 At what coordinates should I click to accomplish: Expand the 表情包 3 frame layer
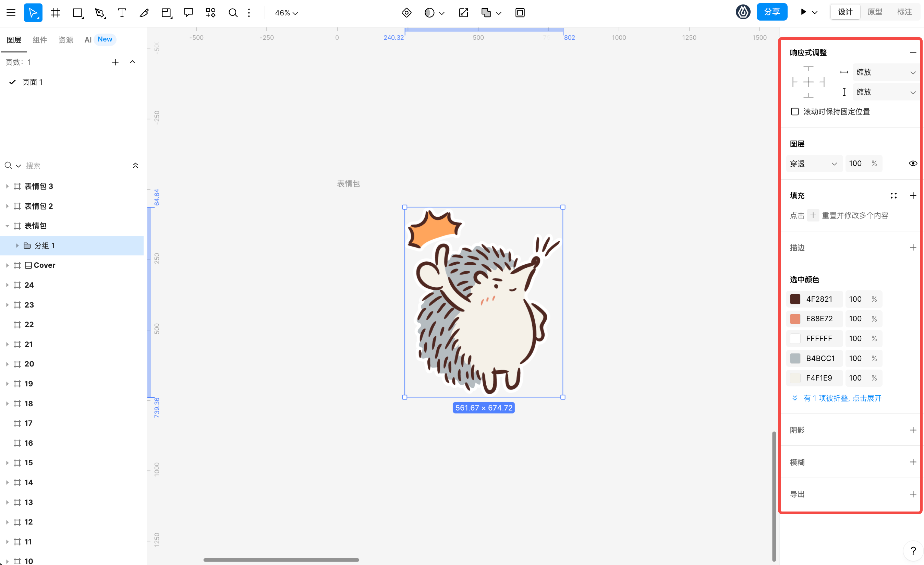pyautogui.click(x=7, y=186)
